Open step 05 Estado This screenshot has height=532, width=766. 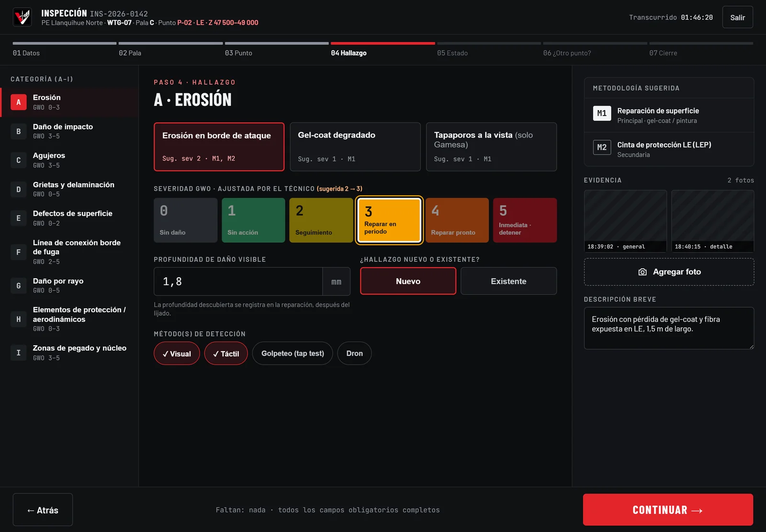pos(489,50)
